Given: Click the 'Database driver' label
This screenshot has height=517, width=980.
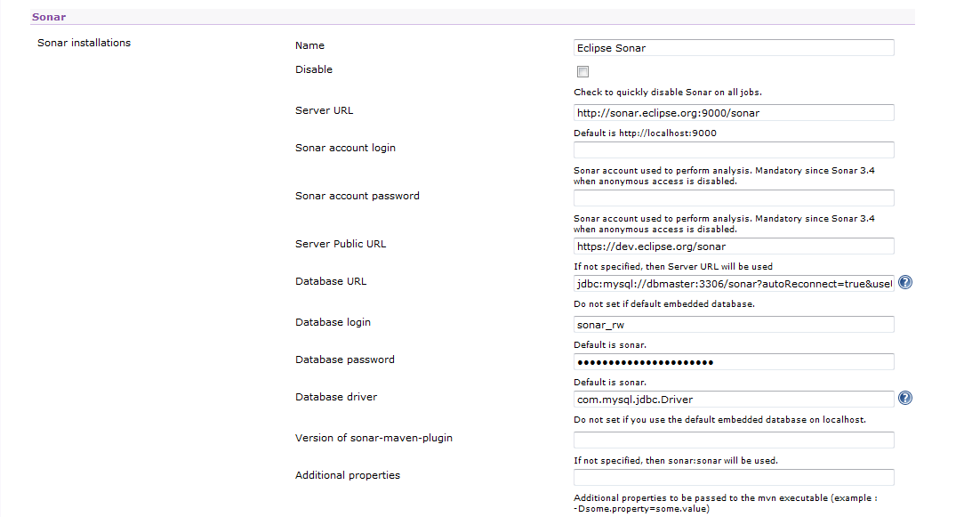Looking at the screenshot, I should [x=335, y=397].
